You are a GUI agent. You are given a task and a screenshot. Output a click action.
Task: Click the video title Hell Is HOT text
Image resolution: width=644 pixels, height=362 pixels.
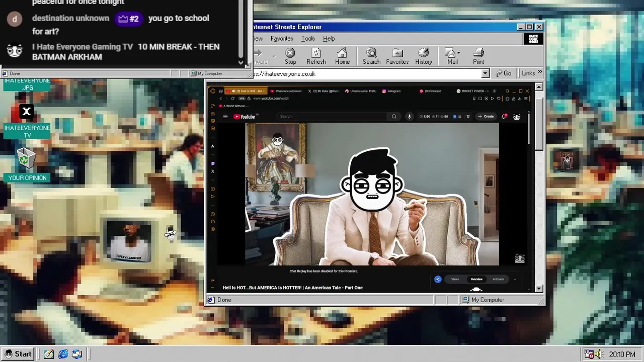coord(292,288)
